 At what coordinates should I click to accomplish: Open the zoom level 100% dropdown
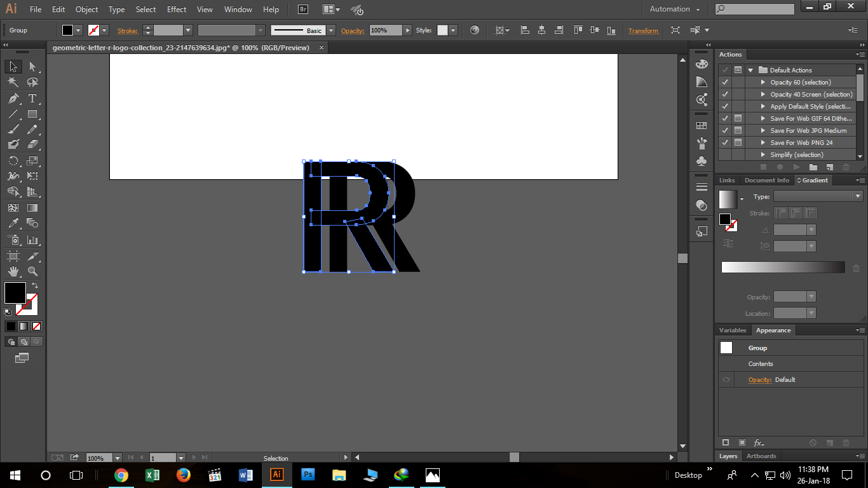[x=117, y=457]
